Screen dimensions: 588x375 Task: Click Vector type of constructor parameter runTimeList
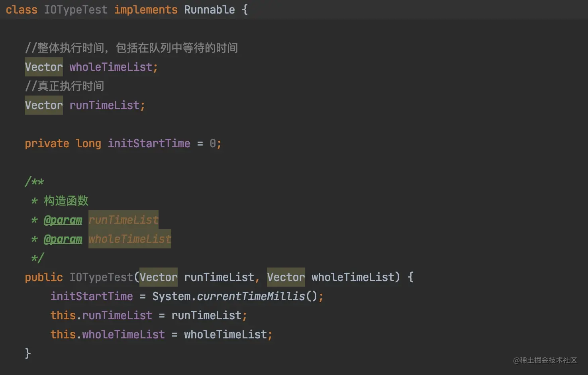(x=159, y=277)
